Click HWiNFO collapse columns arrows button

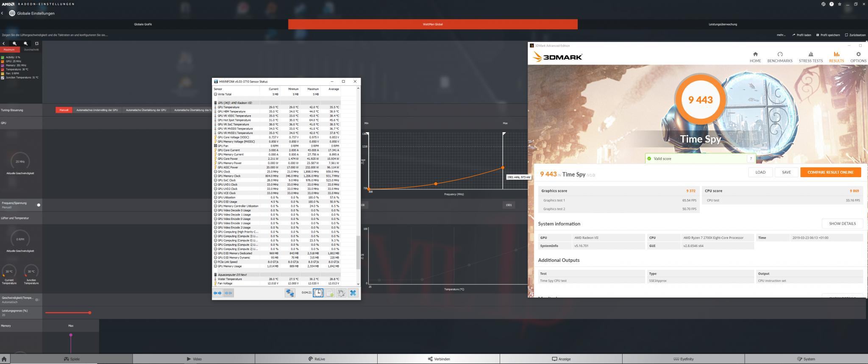[x=228, y=293]
